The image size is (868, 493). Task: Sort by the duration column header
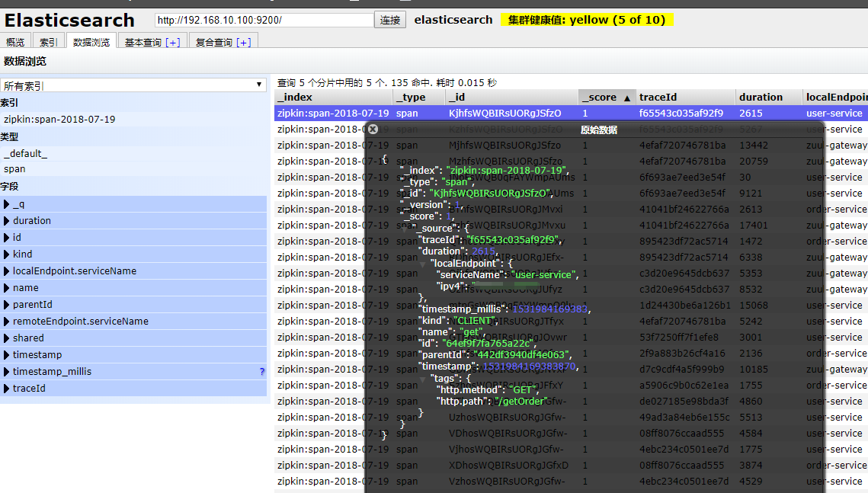[769, 98]
